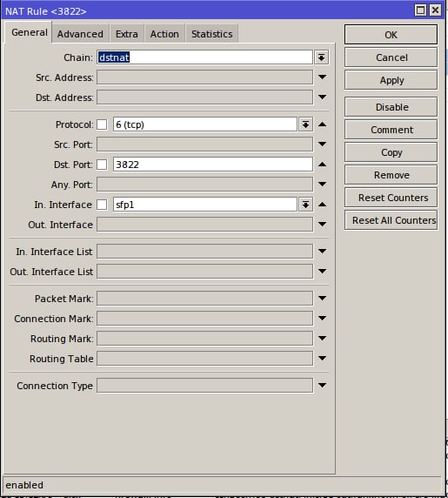Click the disabled Out. Interface field
448x498 pixels.
click(205, 225)
